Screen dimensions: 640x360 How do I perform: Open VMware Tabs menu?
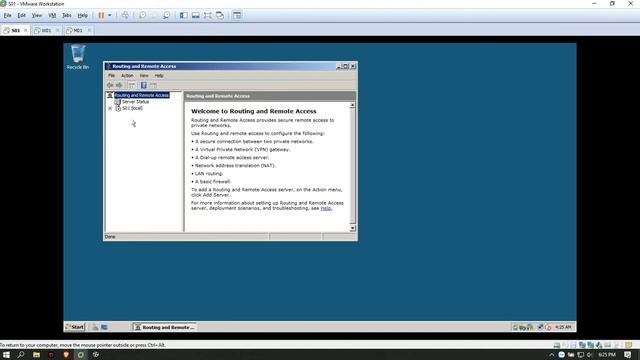pos(67,15)
